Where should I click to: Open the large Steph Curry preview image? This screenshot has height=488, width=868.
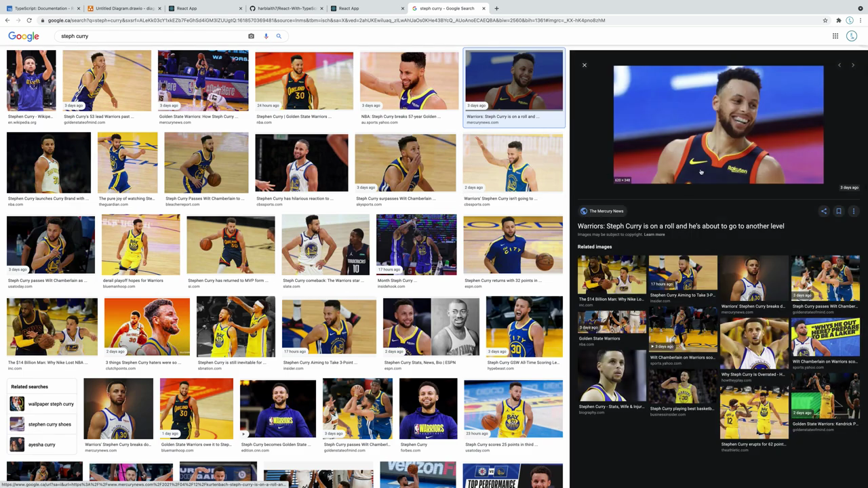[x=718, y=125]
